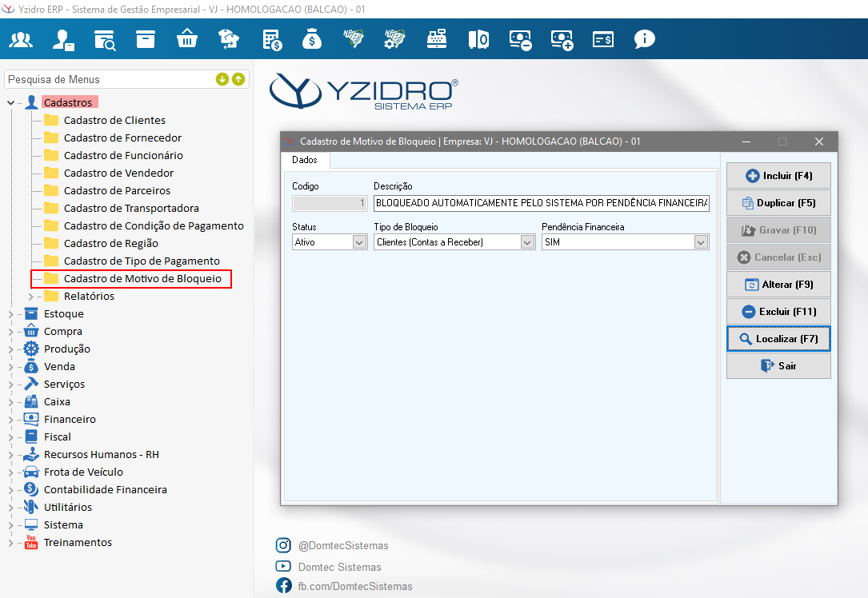Open Cadastro de Fornecedor menu item
The image size is (868, 598).
point(122,138)
